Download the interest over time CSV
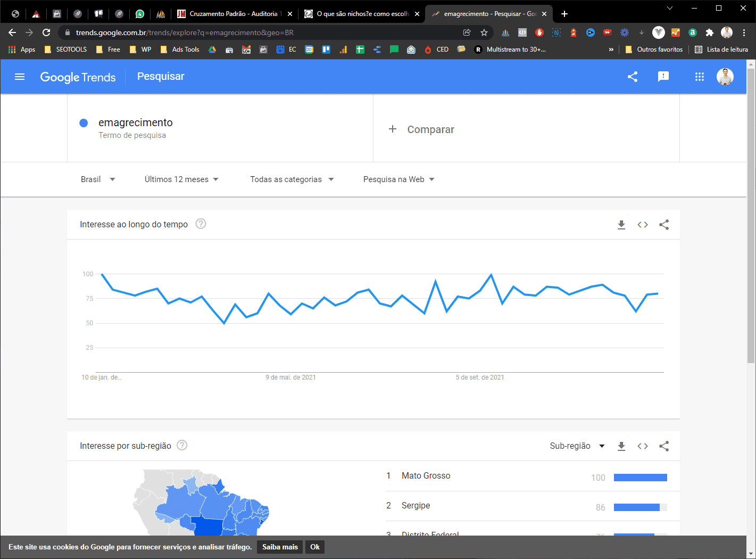The width and height of the screenshot is (756, 559). pyautogui.click(x=621, y=225)
